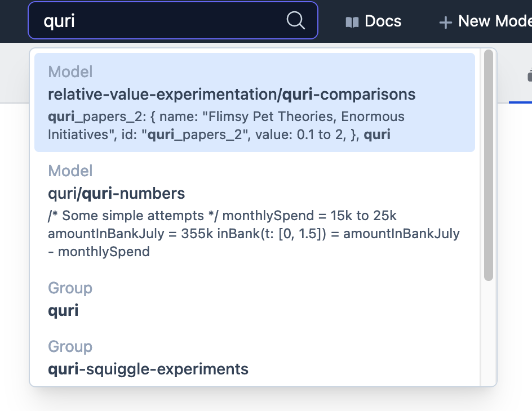Open the quri/quri-numbers result title
Image resolution: width=532 pixels, height=411 pixels.
click(x=117, y=194)
